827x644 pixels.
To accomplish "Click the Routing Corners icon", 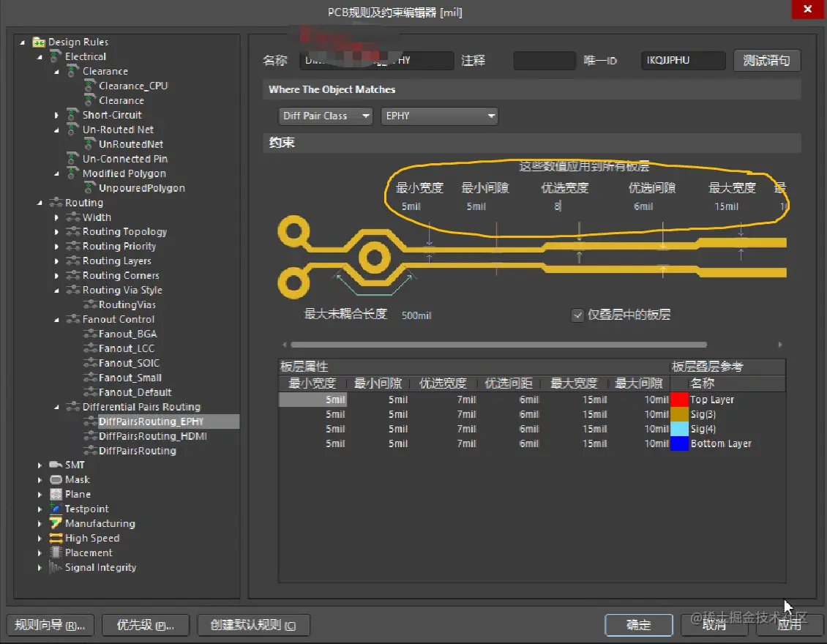I will click(x=72, y=275).
